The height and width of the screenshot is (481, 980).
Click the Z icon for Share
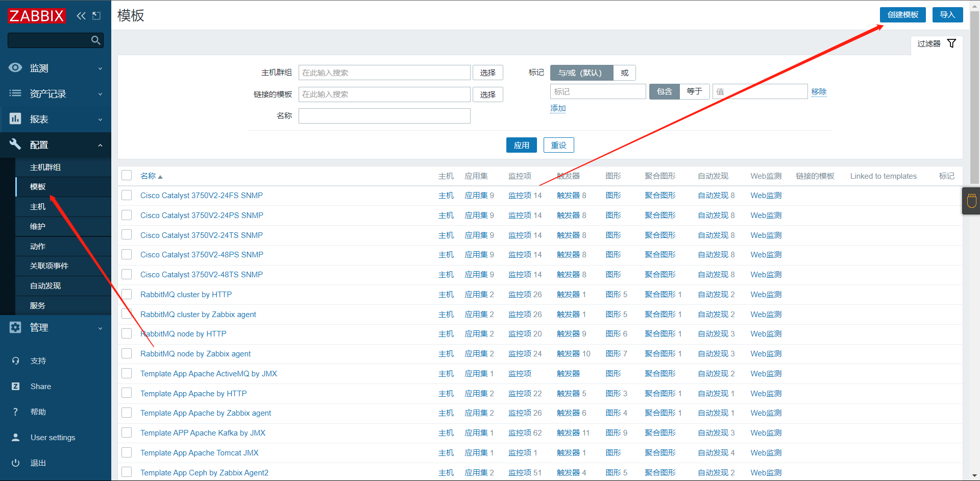[x=15, y=387]
